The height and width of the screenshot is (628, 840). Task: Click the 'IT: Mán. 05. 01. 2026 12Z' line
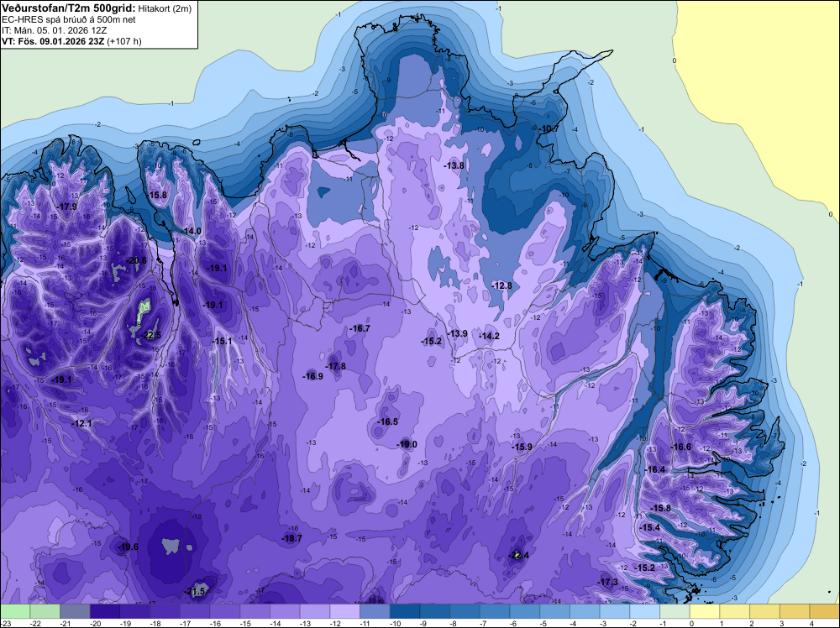(x=54, y=30)
